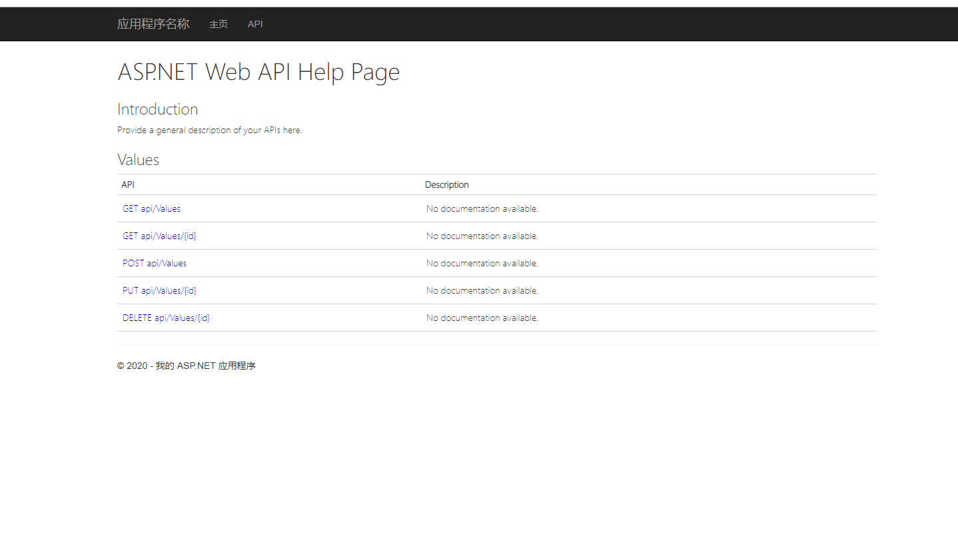This screenshot has height=560, width=958.
Task: Return home using the application name
Action: coord(153,24)
